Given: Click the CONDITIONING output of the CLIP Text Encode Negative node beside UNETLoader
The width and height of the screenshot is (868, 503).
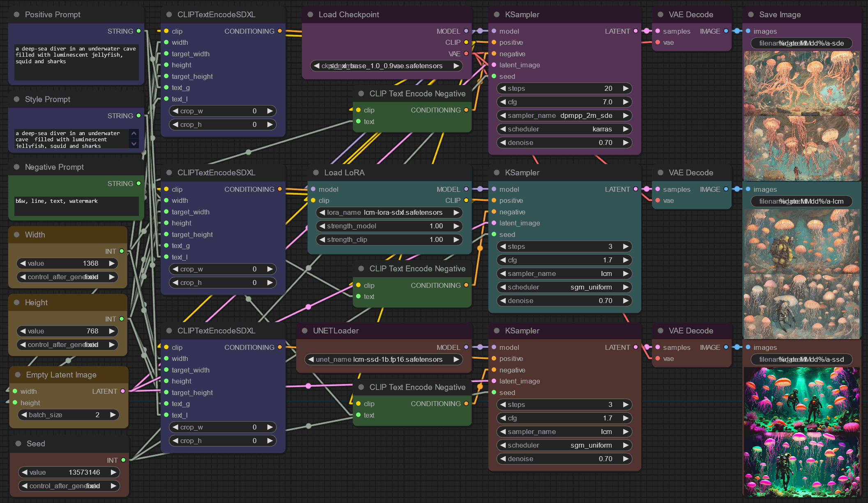Looking at the screenshot, I should tap(466, 404).
